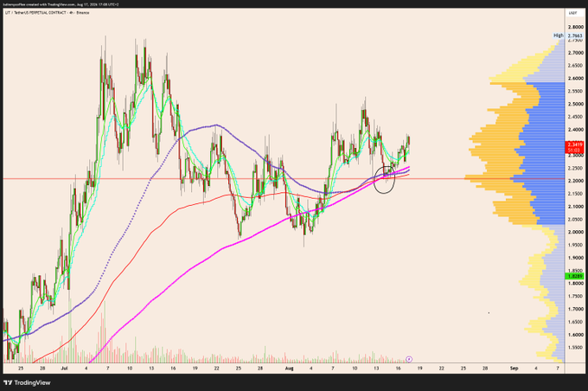Click the 1.9000 price scale label
Viewport: 588px width, 391px height.
click(x=575, y=258)
